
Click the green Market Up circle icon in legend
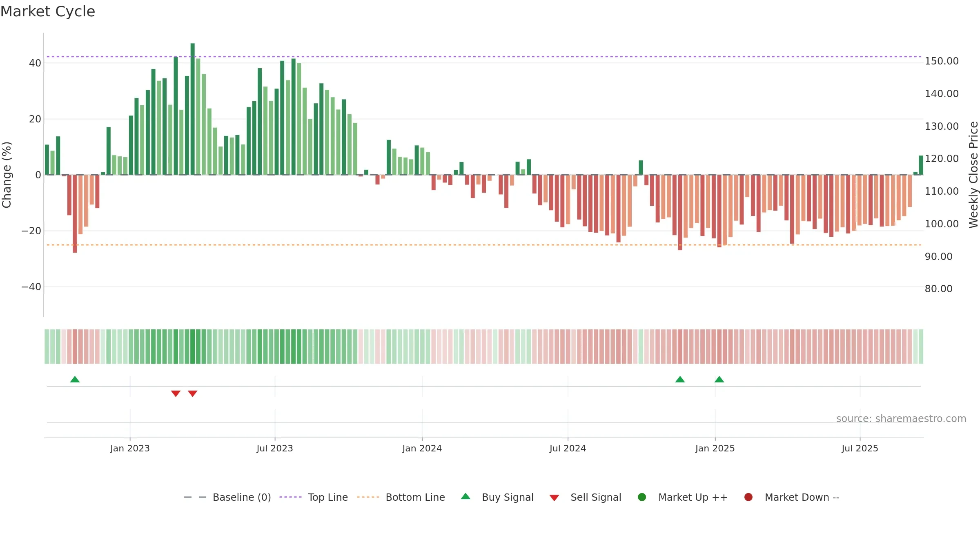(642, 497)
